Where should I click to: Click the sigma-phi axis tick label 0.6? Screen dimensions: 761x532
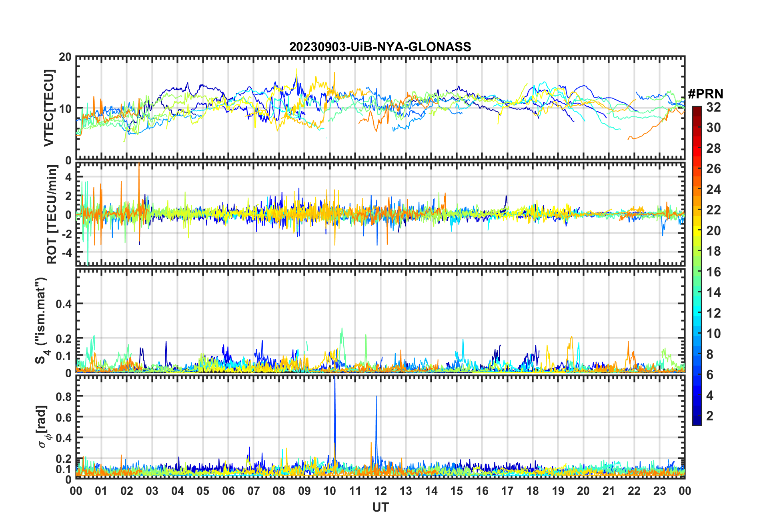click(64, 417)
